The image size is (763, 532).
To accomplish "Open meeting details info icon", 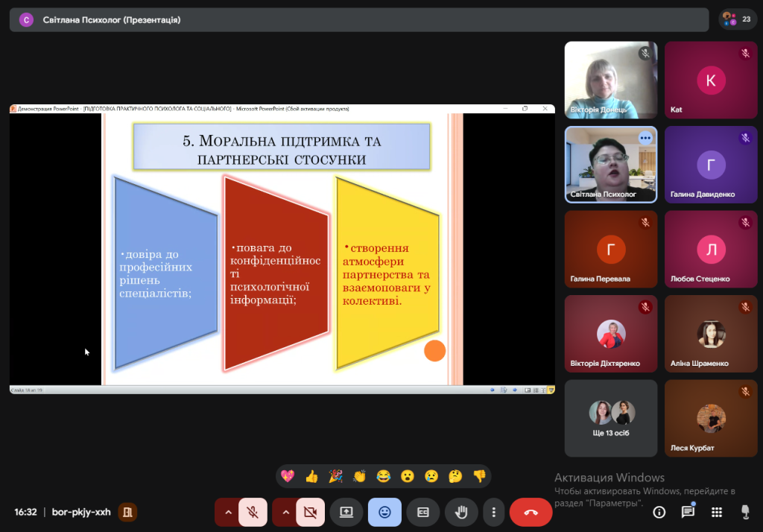I will point(659,512).
